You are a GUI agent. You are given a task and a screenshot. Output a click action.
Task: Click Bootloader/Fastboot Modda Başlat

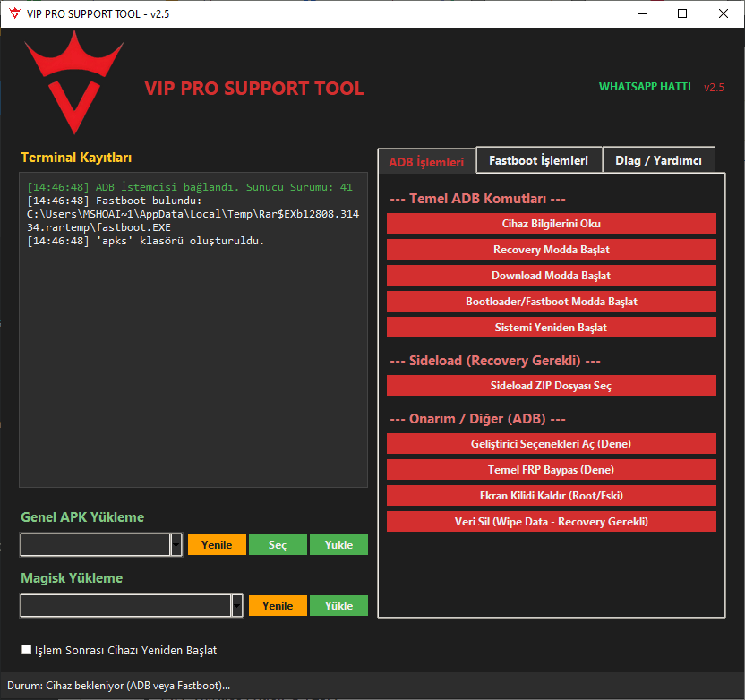pyautogui.click(x=551, y=301)
